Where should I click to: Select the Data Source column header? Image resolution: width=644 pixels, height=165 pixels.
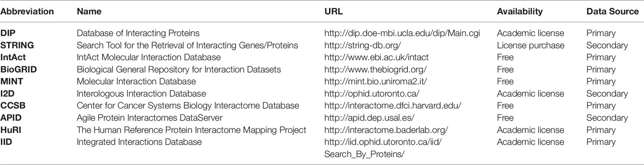tap(612, 12)
